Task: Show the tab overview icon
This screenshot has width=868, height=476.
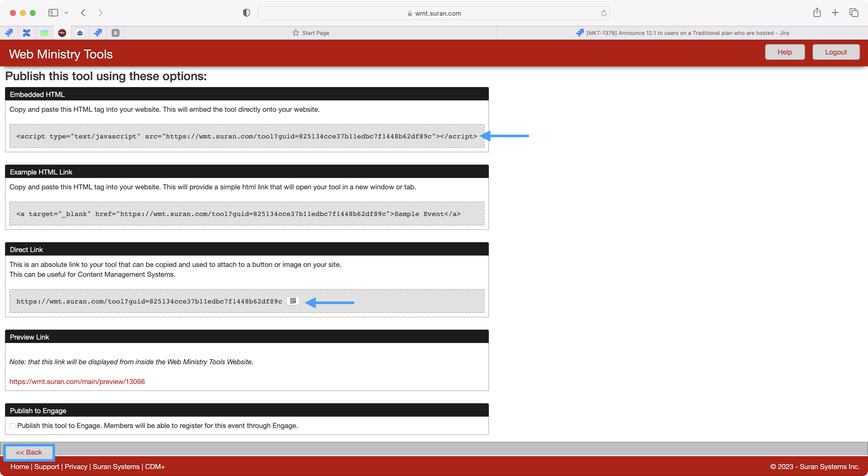Action: coord(854,13)
